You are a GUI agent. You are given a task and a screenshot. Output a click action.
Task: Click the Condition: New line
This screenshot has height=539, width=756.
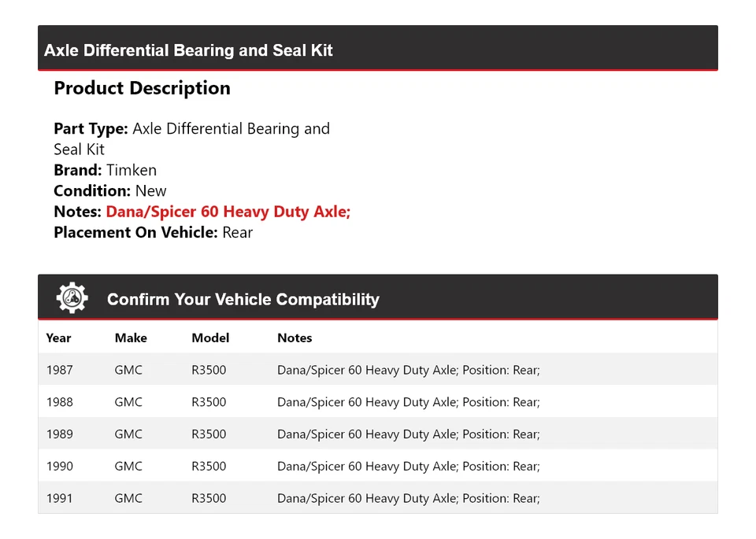(110, 190)
